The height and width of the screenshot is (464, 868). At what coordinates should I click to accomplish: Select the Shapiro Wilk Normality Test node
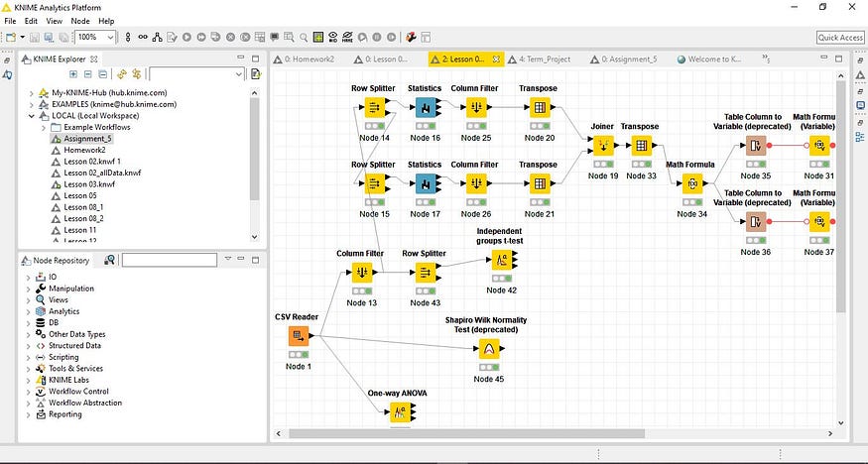[489, 348]
